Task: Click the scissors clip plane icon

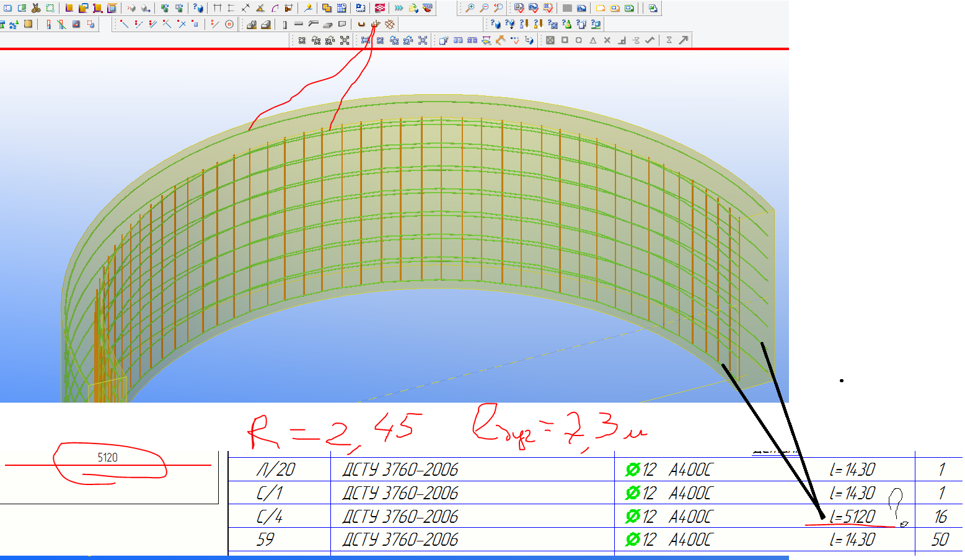Action: click(35, 8)
